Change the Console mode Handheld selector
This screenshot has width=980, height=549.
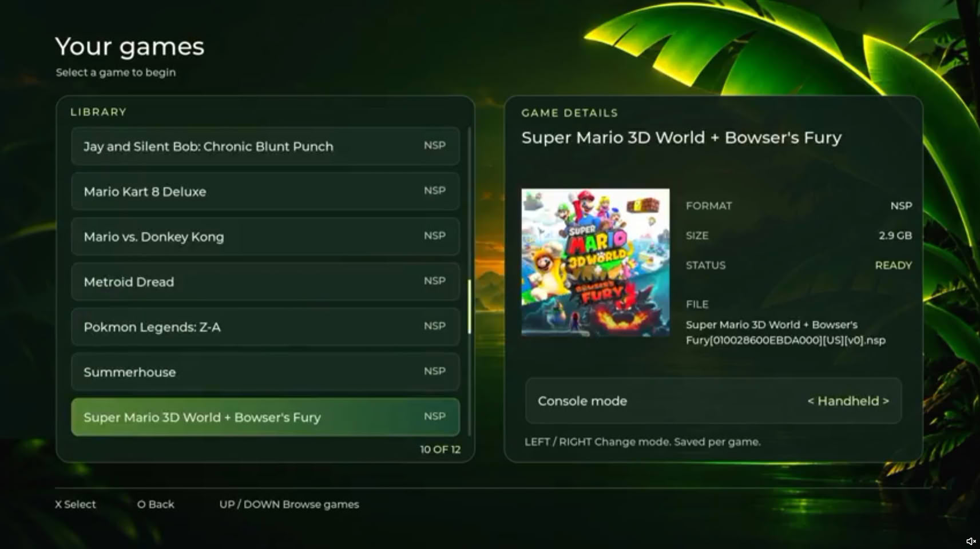point(848,401)
